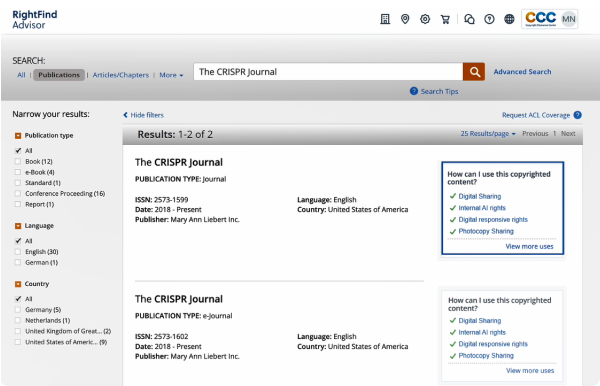Image resolution: width=600 pixels, height=386 pixels.
Task: Click Digital responsive rights for Journal result
Action: [x=493, y=219]
